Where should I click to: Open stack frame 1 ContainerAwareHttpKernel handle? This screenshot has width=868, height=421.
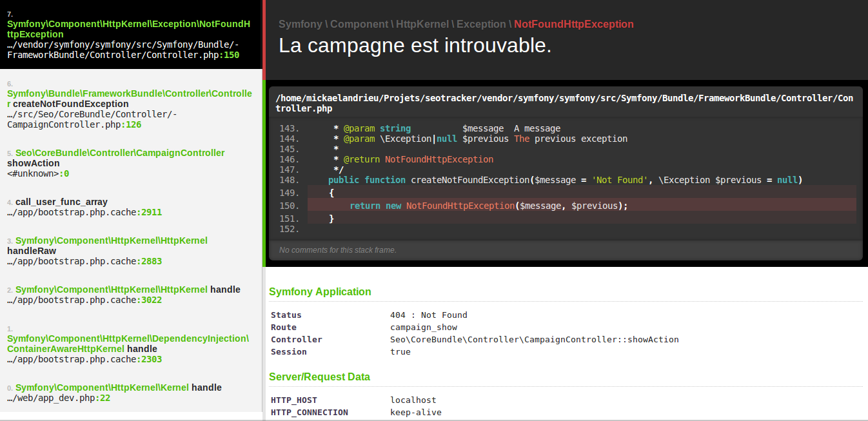point(131,344)
